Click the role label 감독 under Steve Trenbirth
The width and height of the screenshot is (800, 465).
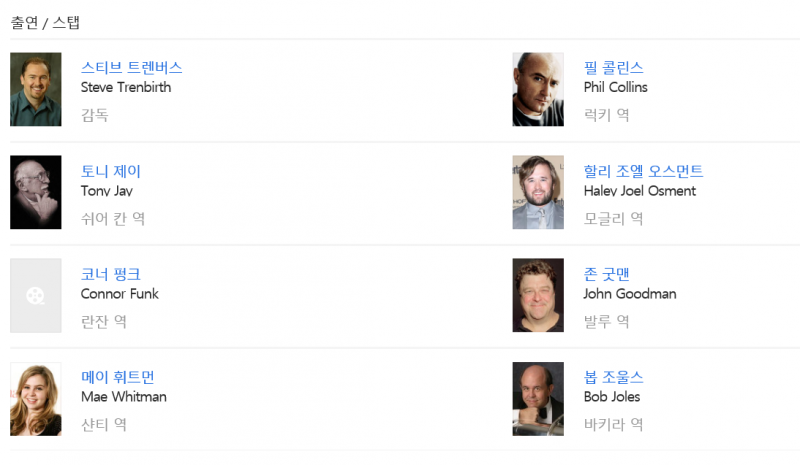pos(94,115)
